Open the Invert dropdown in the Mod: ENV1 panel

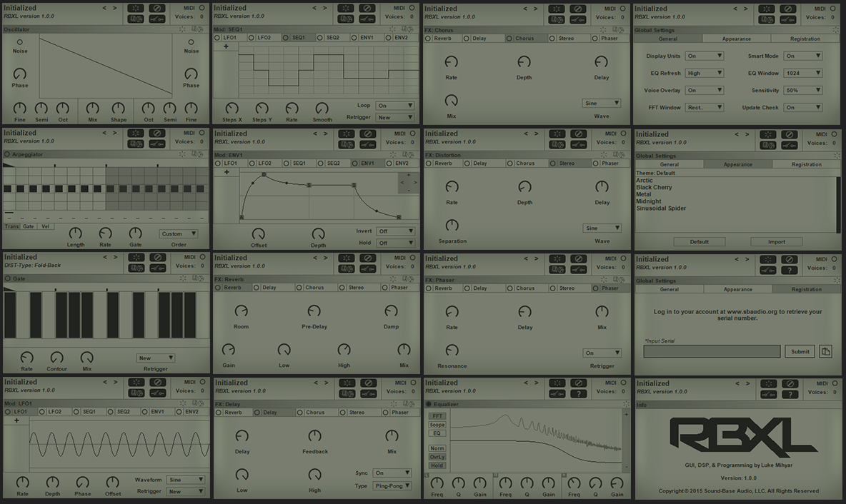[395, 231]
